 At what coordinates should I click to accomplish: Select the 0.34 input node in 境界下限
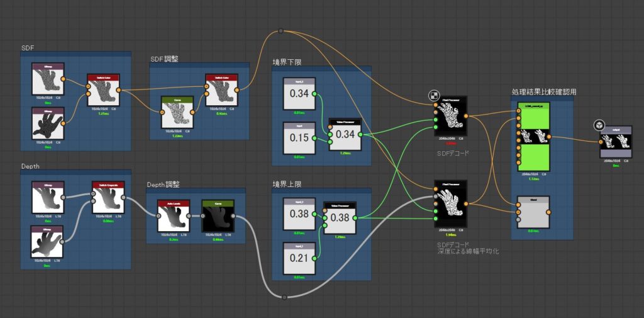click(x=299, y=94)
